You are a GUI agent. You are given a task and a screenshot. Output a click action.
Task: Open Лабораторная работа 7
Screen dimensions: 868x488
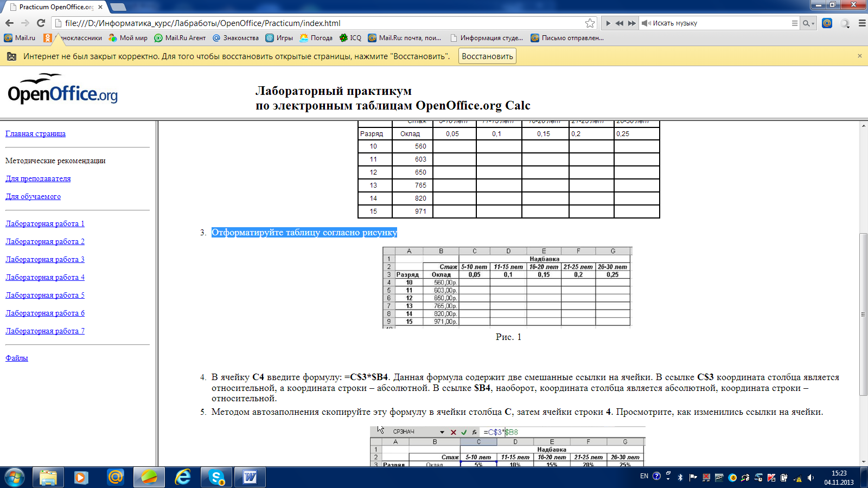45,331
